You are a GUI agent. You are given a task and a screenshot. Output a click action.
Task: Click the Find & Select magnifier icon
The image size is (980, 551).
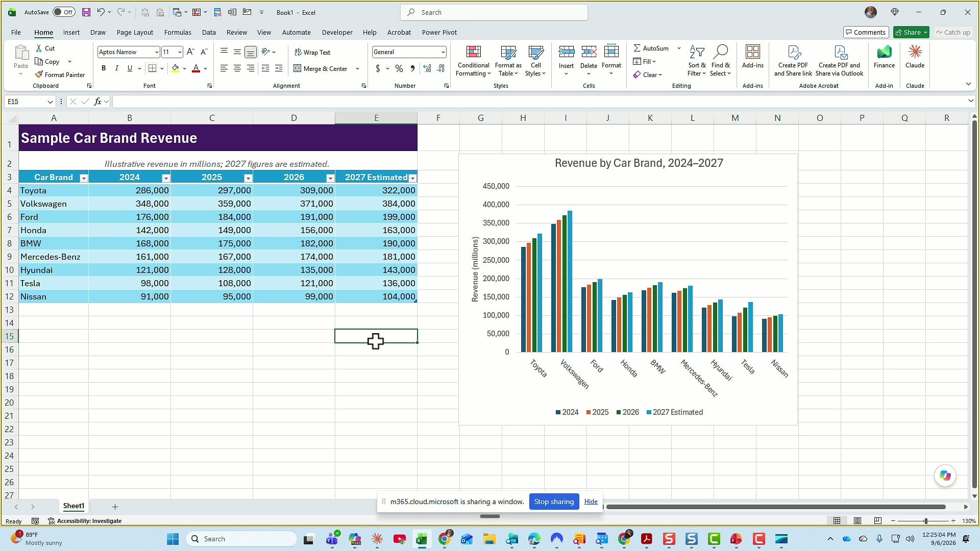pos(720,52)
